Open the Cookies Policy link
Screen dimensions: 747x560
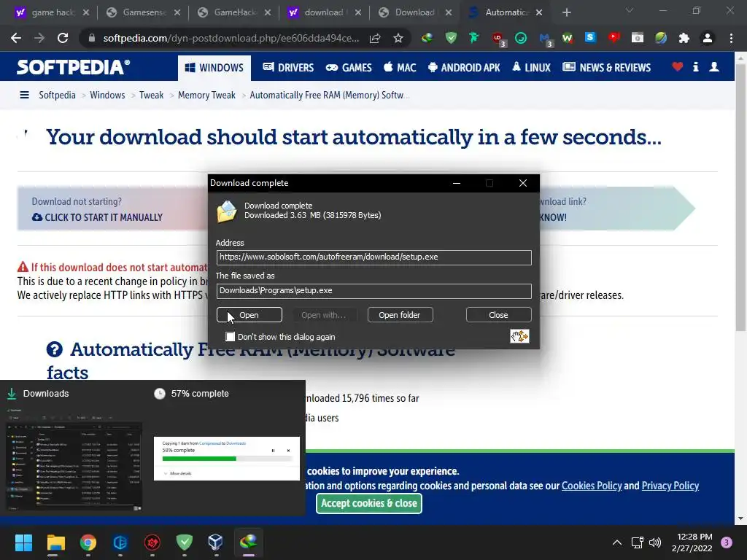pyautogui.click(x=591, y=486)
